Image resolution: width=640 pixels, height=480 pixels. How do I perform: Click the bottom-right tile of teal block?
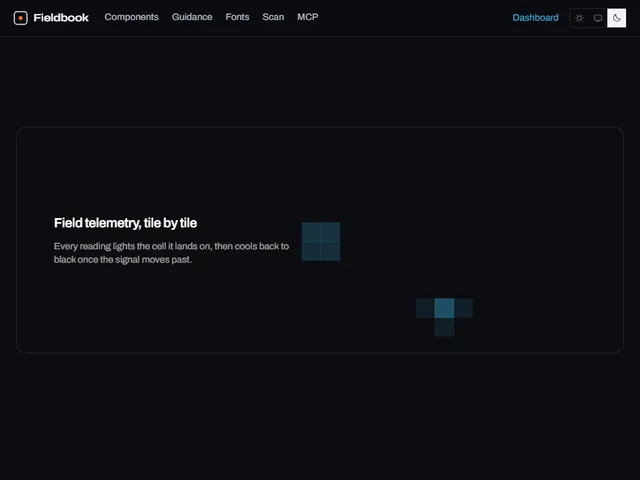pyautogui.click(x=331, y=251)
